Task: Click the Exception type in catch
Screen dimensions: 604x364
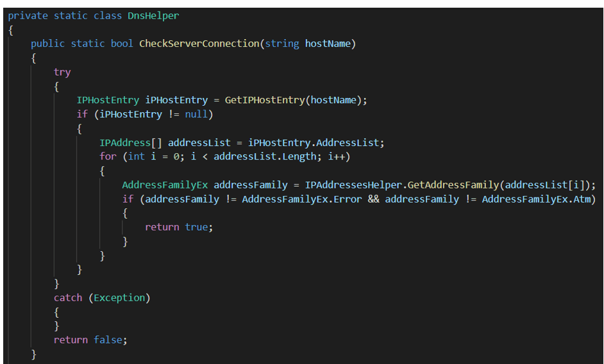Action: pos(119,298)
